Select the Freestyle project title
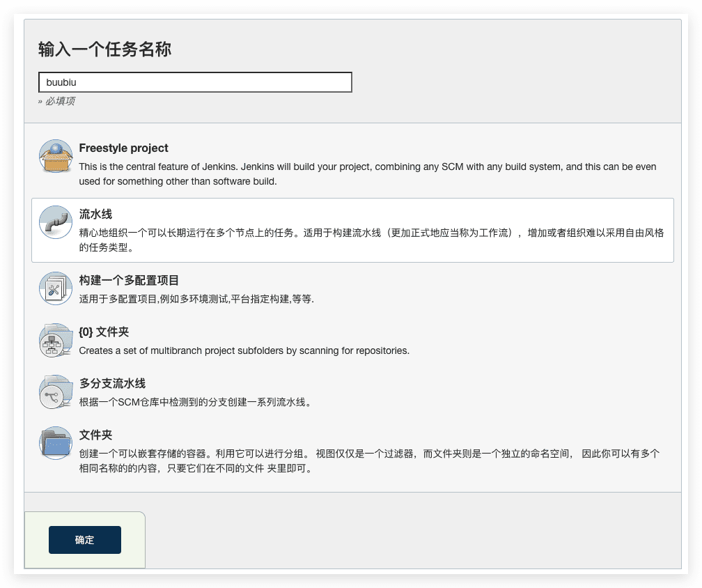The image size is (702, 588). [124, 148]
